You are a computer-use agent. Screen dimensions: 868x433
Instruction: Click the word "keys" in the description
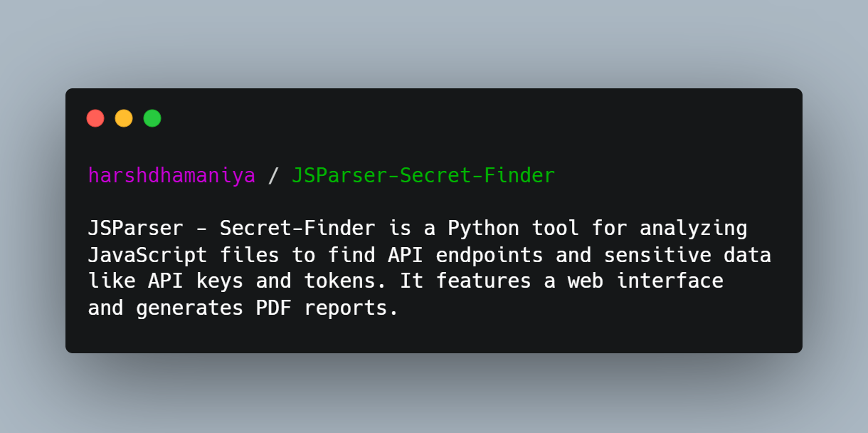(220, 281)
